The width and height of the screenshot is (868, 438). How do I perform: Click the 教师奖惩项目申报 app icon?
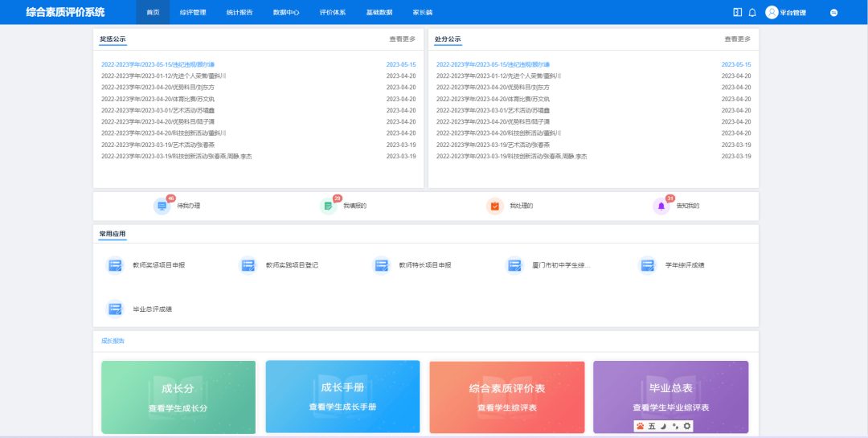click(115, 265)
